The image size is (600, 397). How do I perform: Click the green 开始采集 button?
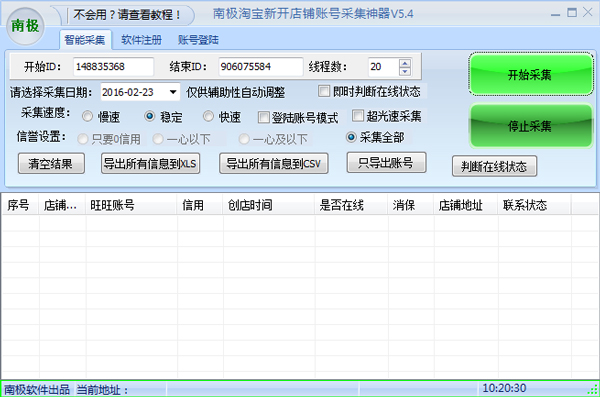coord(531,74)
